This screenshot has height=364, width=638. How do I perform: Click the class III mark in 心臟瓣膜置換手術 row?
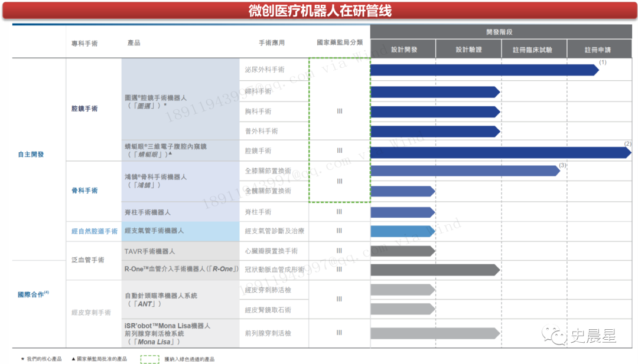coord(339,251)
